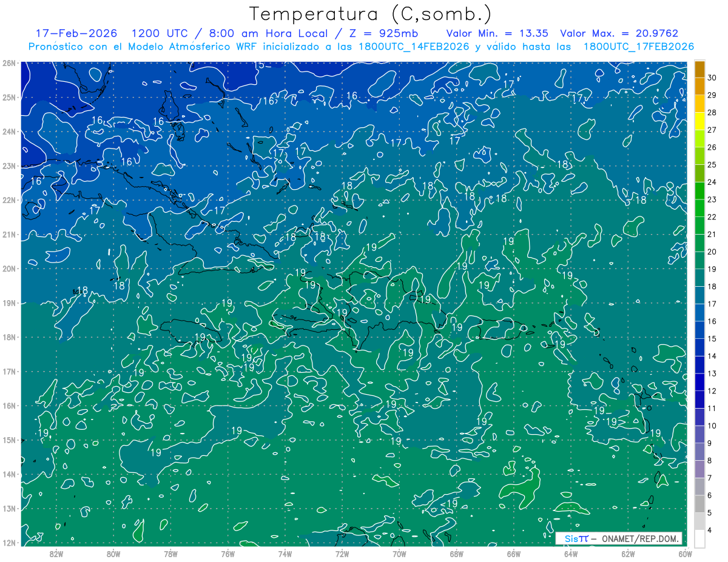Click the 82W longitude axis label
This screenshot has width=728, height=562.
56,554
